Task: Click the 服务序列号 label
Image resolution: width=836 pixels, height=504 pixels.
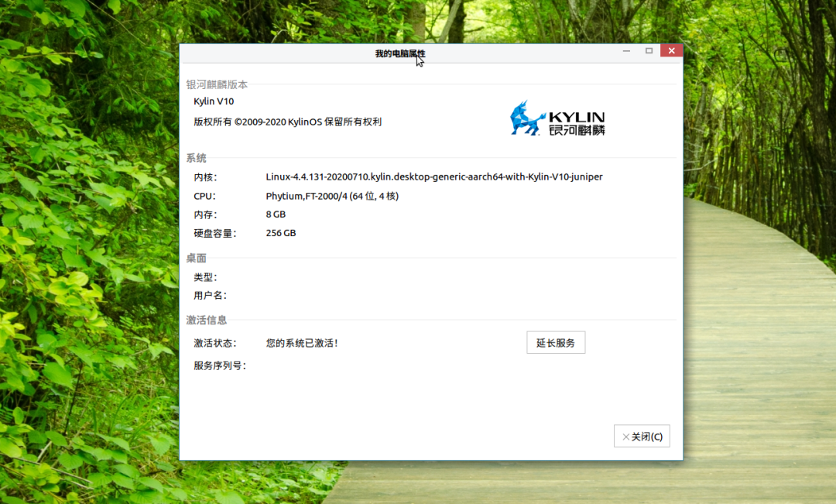Action: click(219, 365)
